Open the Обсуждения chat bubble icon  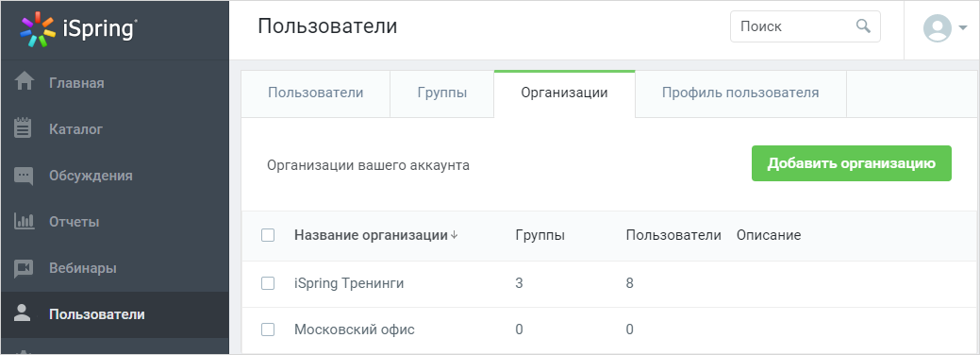coord(24,176)
